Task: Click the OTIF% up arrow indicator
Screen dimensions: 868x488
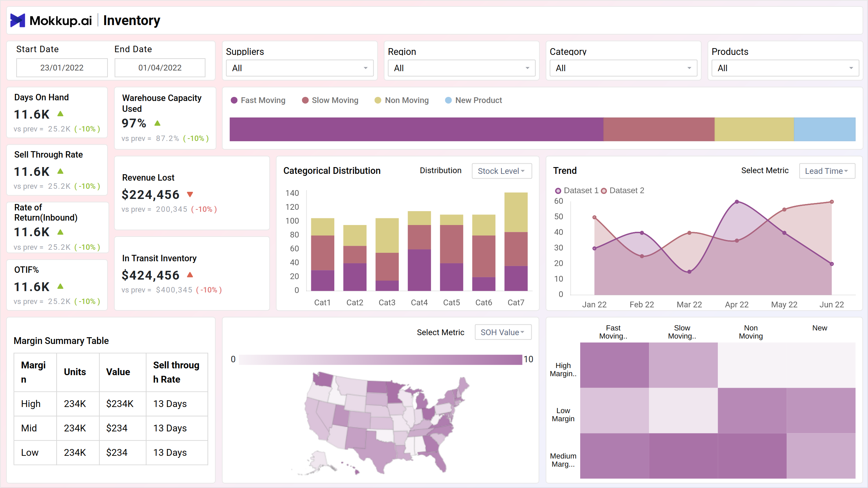Action: [60, 286]
